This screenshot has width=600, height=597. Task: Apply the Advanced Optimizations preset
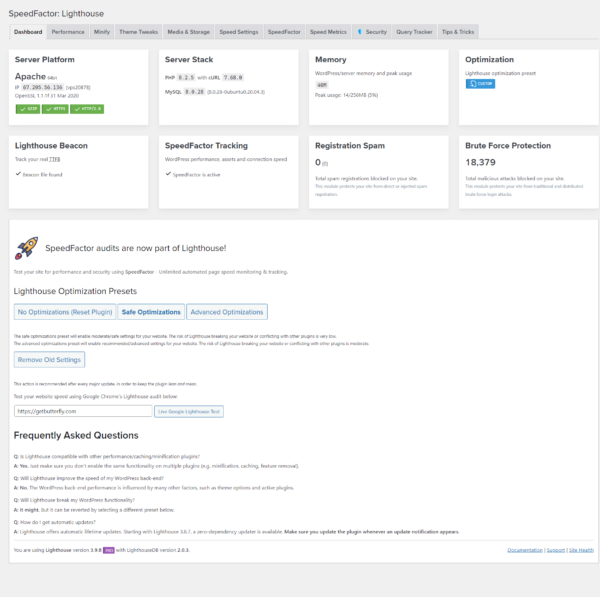[227, 312]
